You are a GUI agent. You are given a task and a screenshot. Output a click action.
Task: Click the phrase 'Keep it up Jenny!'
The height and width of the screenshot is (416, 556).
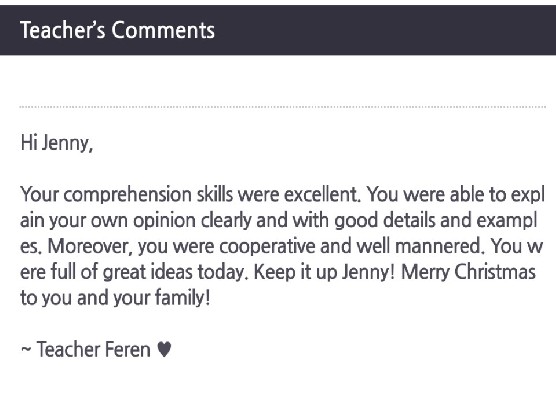click(324, 272)
